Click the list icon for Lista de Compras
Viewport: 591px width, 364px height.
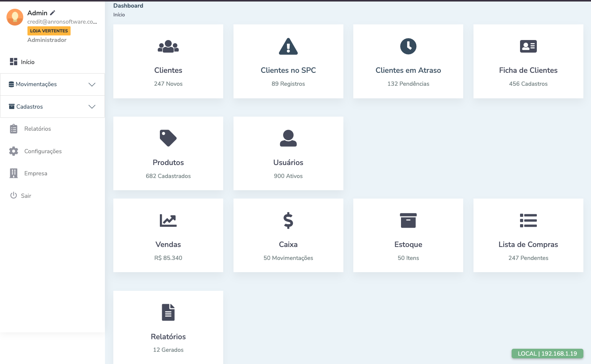pyautogui.click(x=528, y=220)
